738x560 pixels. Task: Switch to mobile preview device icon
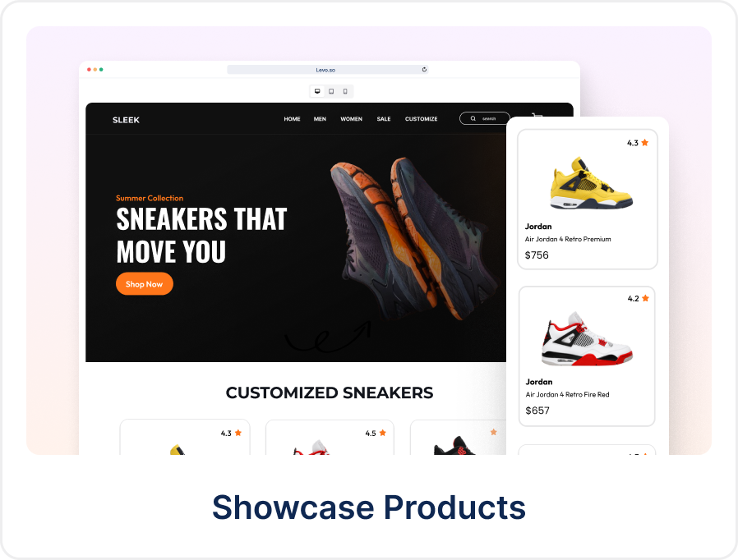pos(345,91)
